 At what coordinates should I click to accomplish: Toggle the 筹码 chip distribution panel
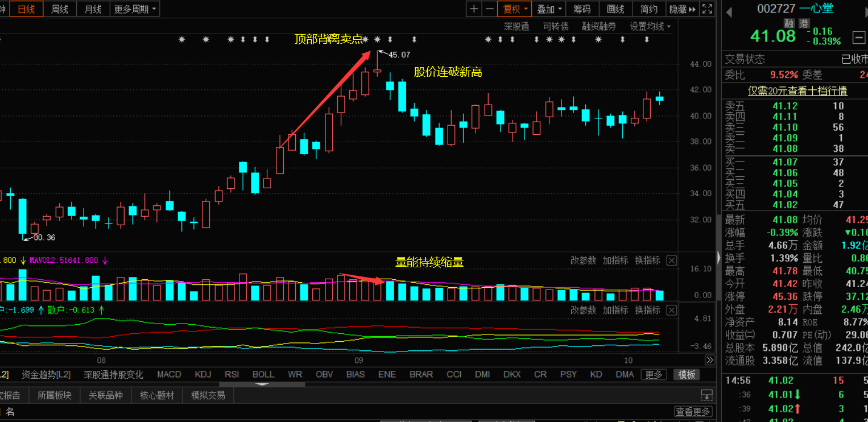[582, 9]
